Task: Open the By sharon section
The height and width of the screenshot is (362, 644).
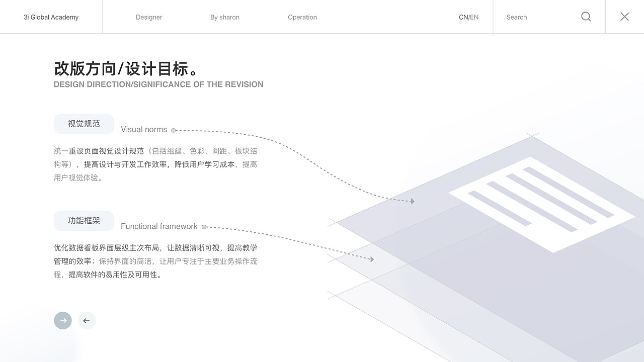Action: (x=225, y=17)
